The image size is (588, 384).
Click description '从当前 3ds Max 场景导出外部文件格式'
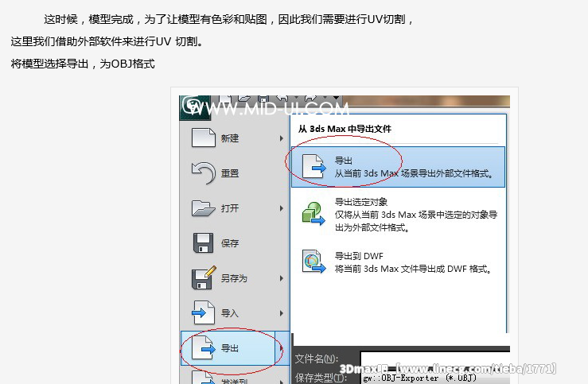click(x=414, y=173)
